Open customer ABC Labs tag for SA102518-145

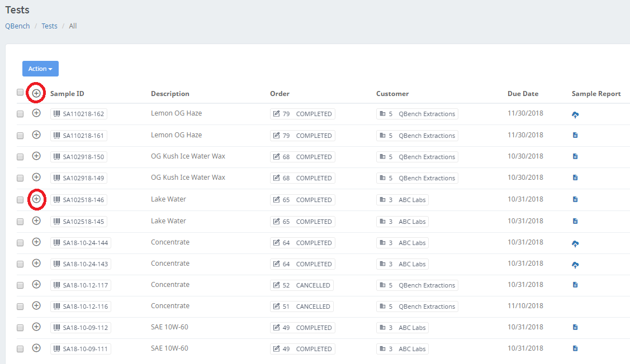[402, 222]
